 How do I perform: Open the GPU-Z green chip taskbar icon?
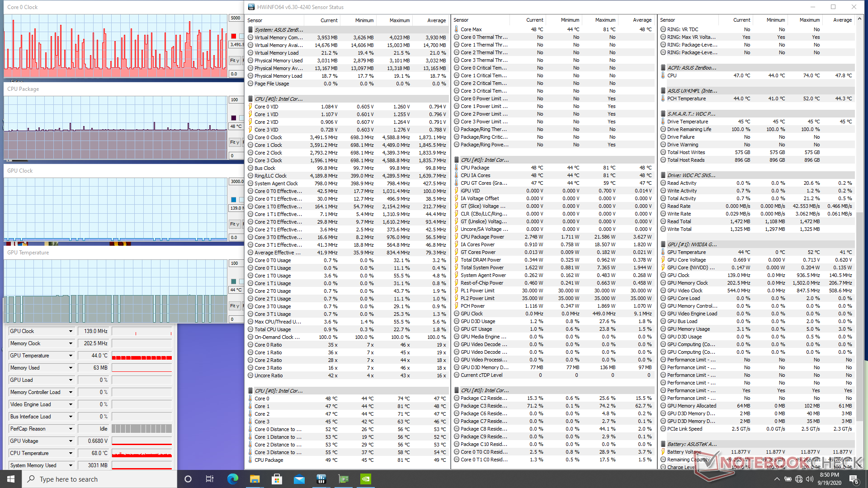pos(344,479)
